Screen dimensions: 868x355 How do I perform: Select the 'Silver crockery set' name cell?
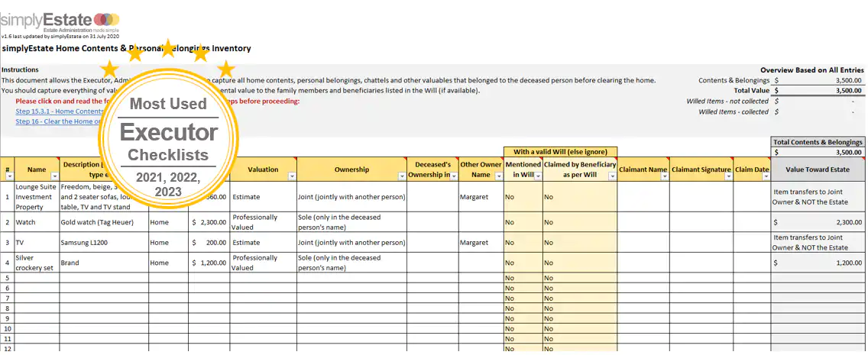(x=37, y=263)
